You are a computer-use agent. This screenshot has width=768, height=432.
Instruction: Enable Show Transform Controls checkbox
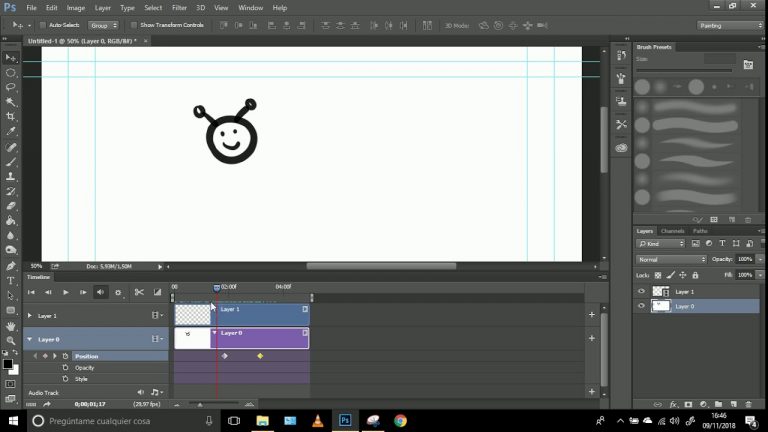[134, 25]
